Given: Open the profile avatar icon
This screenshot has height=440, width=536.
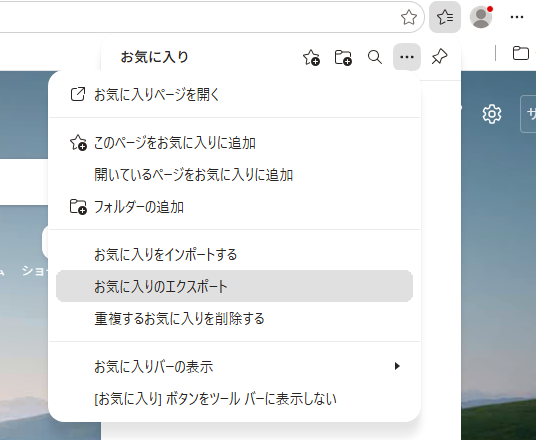Looking at the screenshot, I should pos(481,17).
